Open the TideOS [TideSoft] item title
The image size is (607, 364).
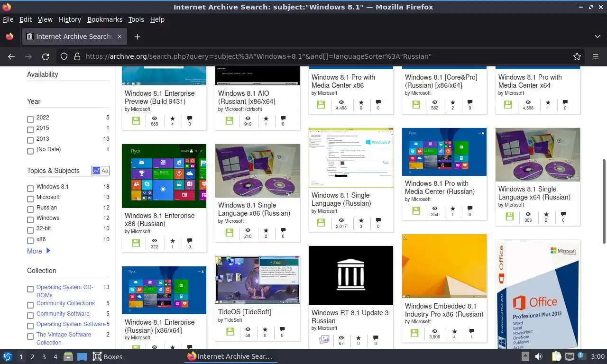[x=245, y=311]
